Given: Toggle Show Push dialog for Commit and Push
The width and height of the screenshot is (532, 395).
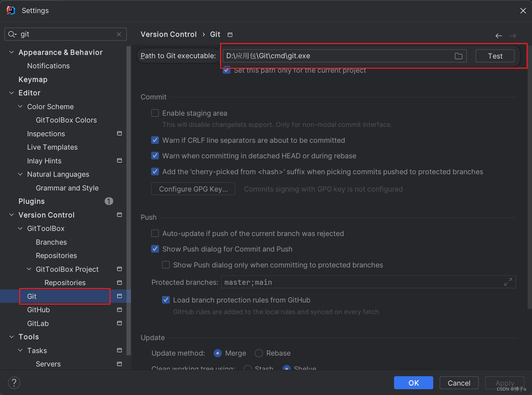Looking at the screenshot, I should click(x=155, y=249).
